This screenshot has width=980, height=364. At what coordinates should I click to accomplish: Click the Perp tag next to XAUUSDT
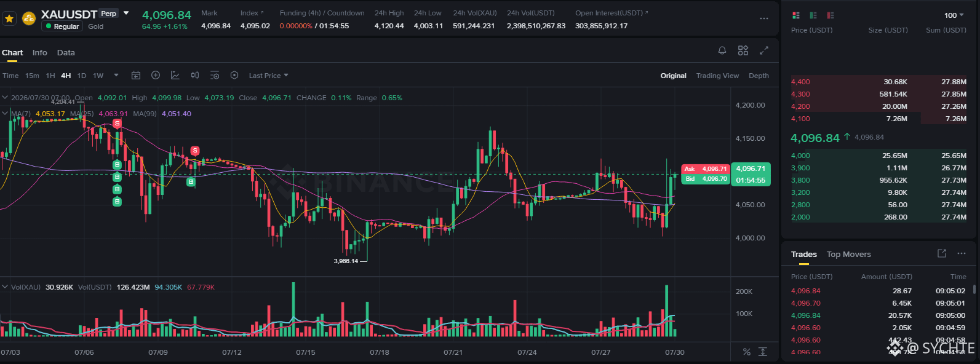pyautogui.click(x=109, y=14)
